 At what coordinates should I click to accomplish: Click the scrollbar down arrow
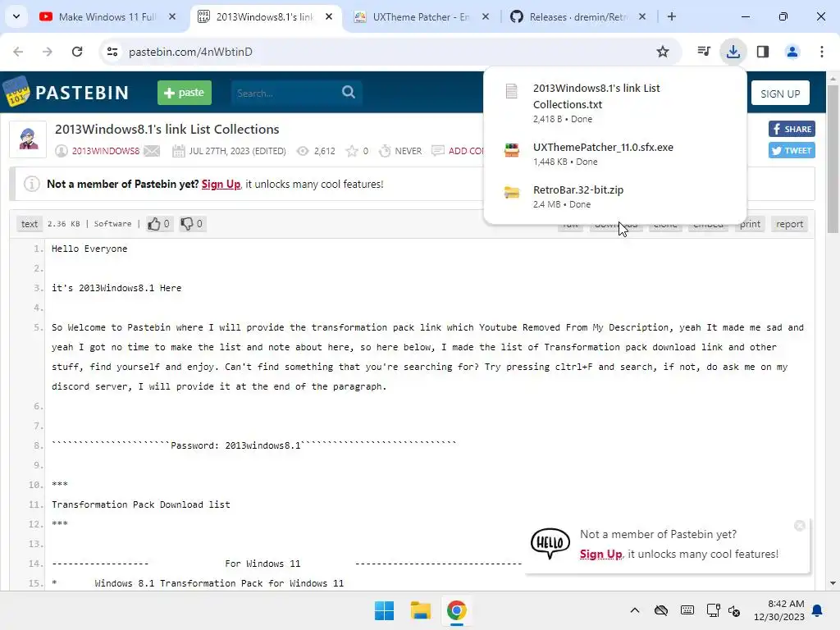point(833,583)
